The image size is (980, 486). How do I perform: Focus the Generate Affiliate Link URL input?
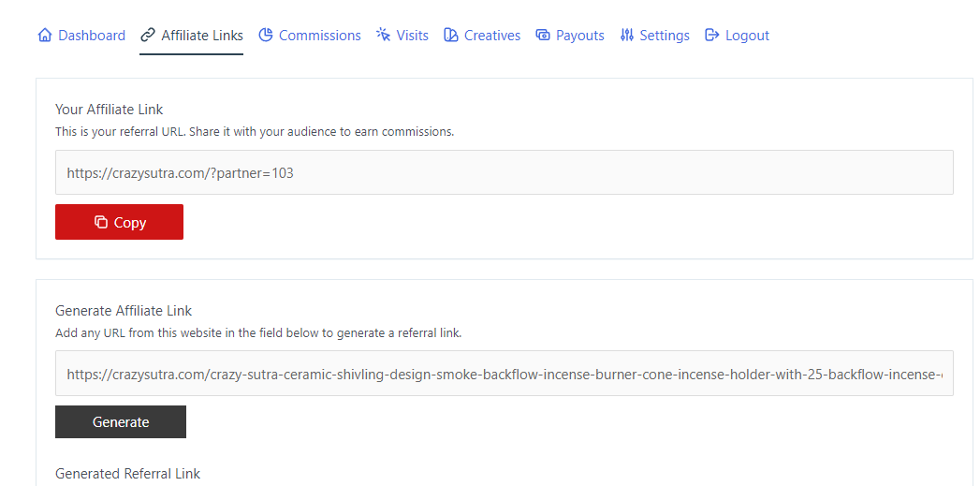[504, 374]
